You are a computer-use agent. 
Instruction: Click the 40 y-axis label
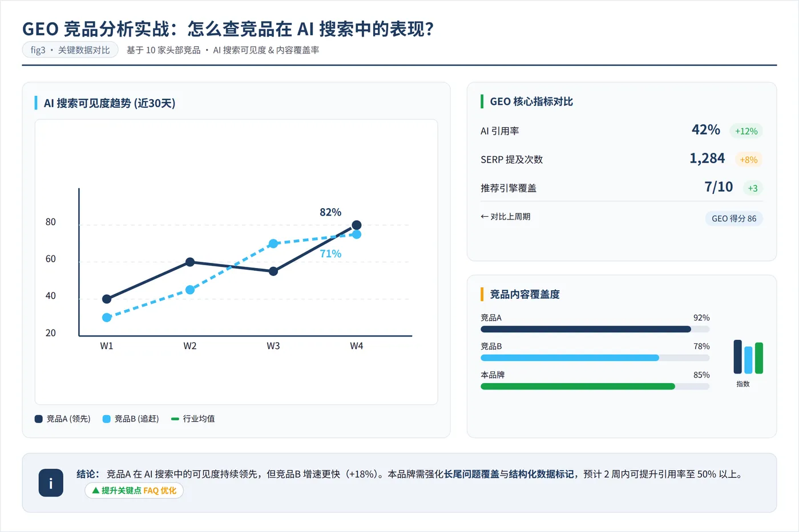point(51,296)
